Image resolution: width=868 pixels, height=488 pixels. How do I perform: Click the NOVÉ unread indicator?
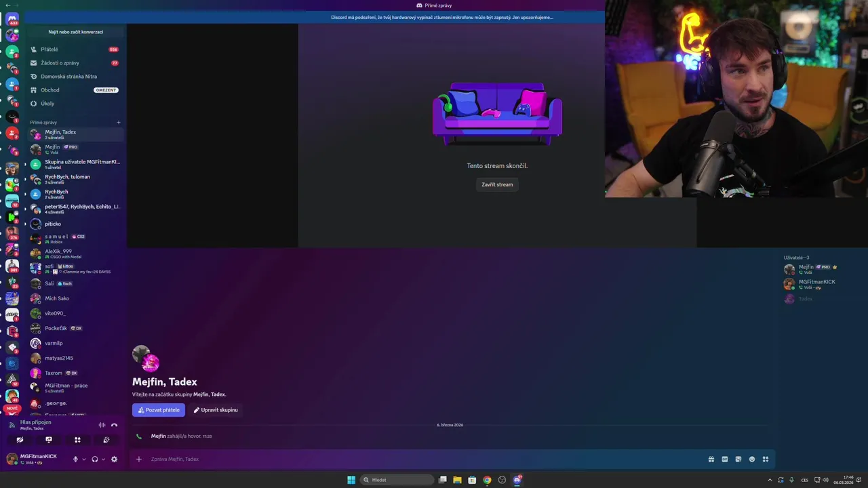[x=12, y=409]
